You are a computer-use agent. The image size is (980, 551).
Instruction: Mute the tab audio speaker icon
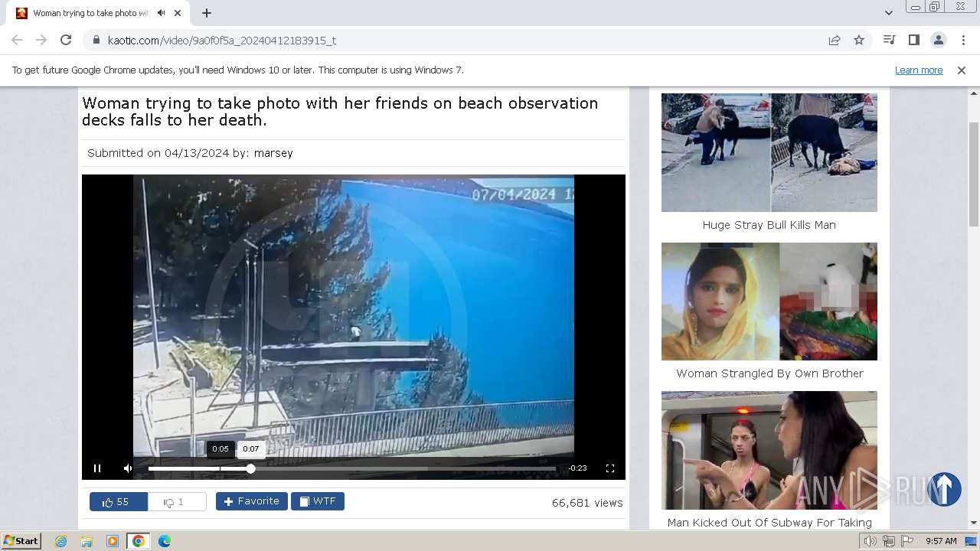(x=161, y=13)
